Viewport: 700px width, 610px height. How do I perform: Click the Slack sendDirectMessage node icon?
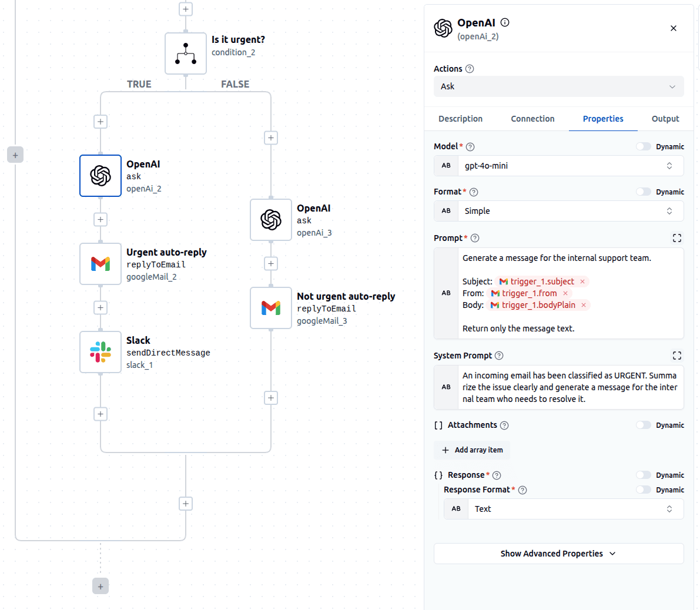101,352
